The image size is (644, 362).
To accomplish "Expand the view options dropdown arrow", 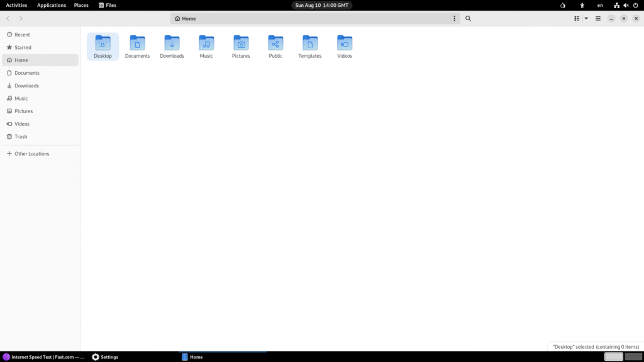I will 586,19.
